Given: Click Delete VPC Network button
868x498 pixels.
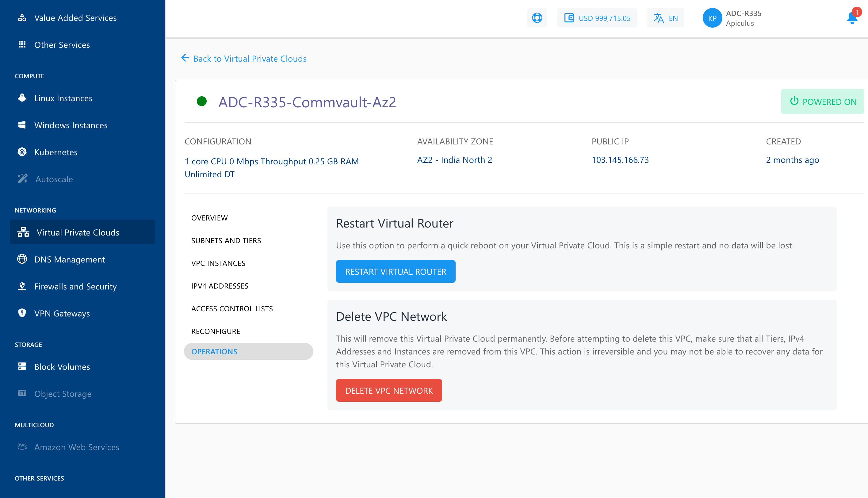Looking at the screenshot, I should click(x=389, y=390).
